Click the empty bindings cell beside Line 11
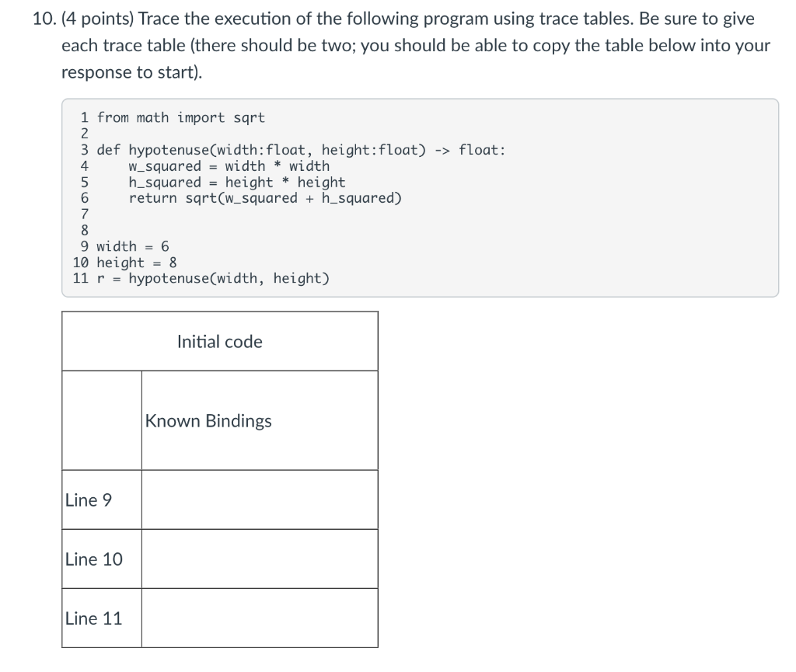This screenshot has height=672, width=796. [260, 618]
